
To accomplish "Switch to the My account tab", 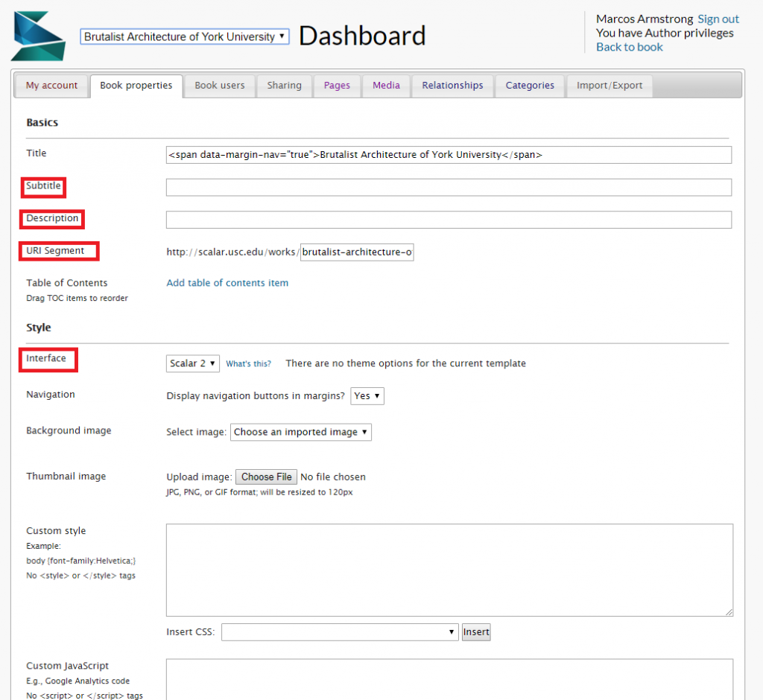I will click(x=51, y=86).
